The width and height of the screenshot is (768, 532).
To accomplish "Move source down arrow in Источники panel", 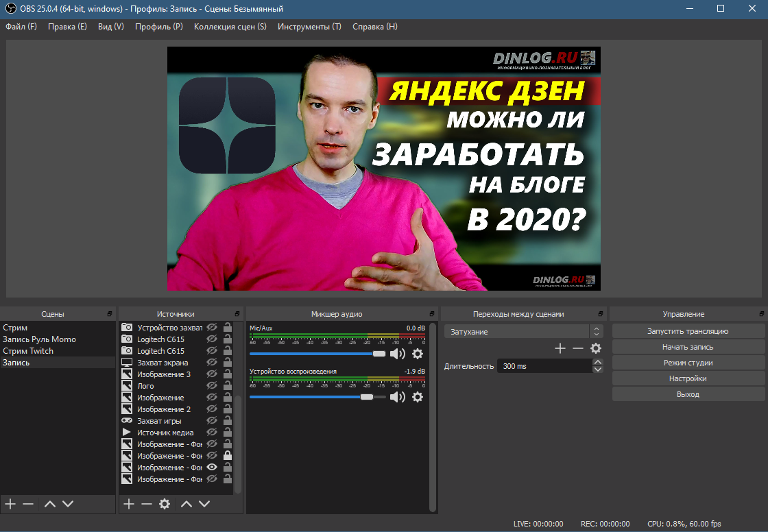I will 204,504.
